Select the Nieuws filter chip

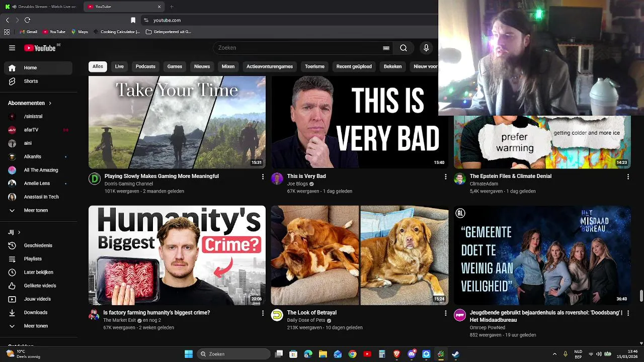(x=202, y=66)
